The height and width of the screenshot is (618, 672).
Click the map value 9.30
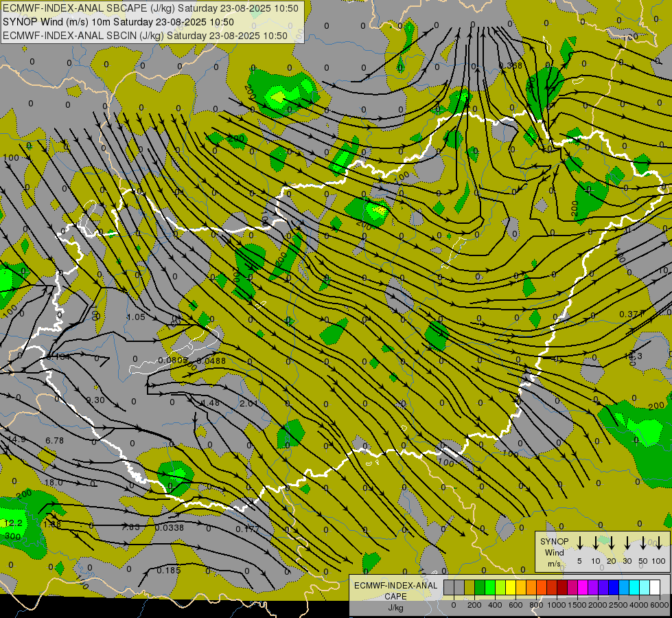[x=95, y=400]
